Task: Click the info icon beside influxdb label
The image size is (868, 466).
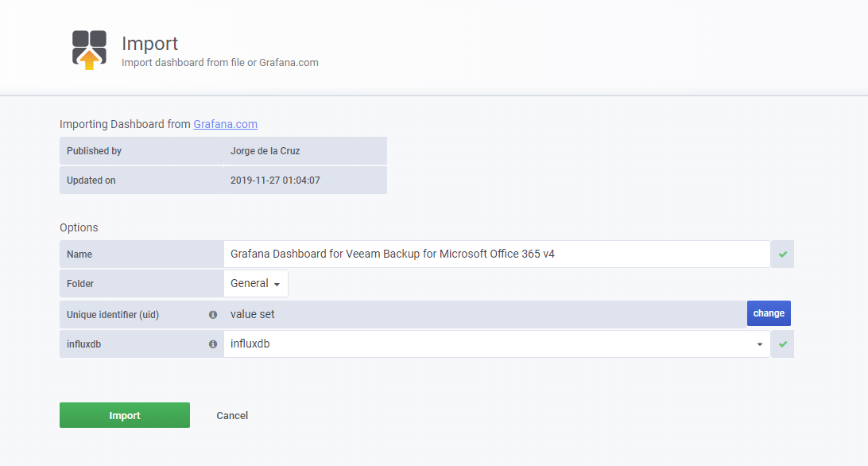Action: click(x=212, y=344)
